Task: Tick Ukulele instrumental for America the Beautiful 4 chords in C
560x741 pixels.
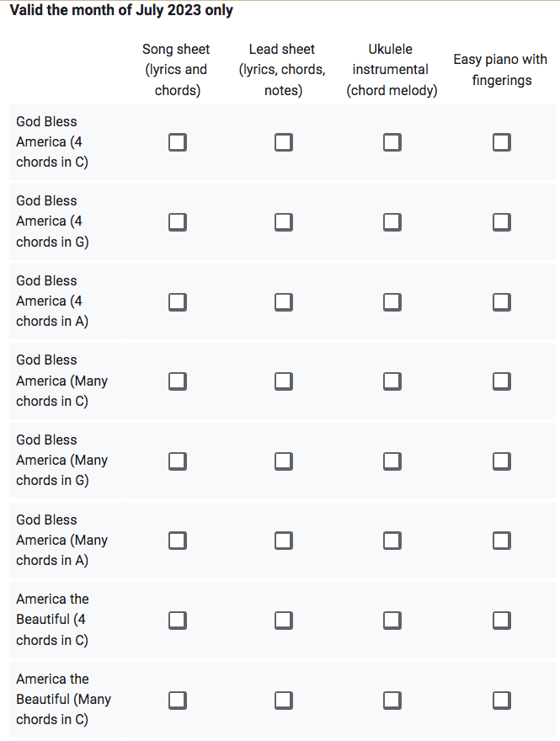Action: (x=392, y=620)
